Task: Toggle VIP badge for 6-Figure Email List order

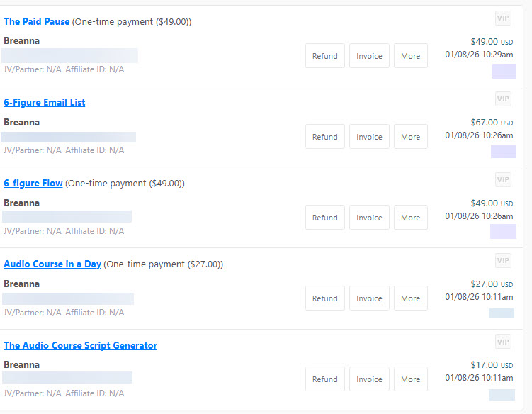Action: click(503, 99)
